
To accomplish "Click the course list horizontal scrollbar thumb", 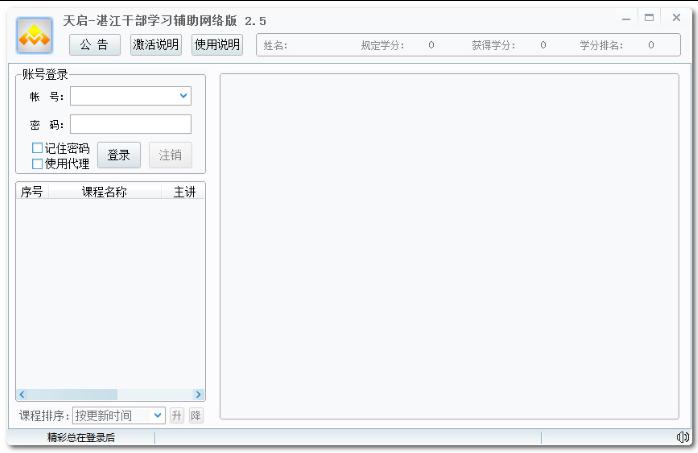I will pos(72,395).
